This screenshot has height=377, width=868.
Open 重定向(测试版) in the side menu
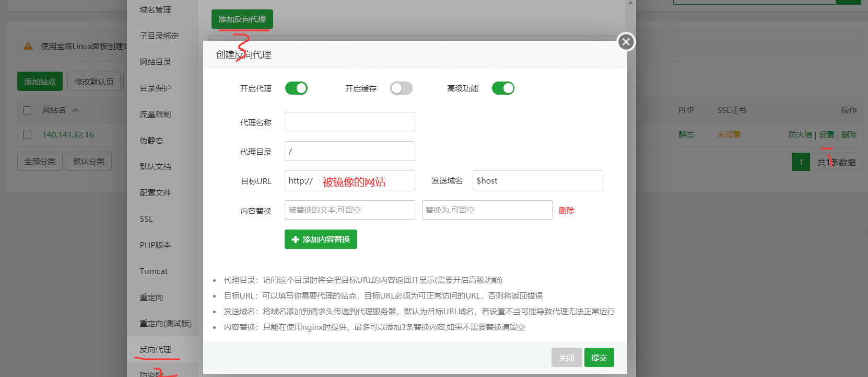166,324
